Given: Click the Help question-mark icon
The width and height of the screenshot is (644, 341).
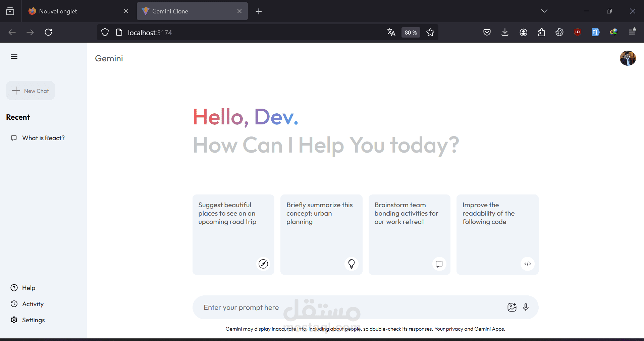Looking at the screenshot, I should tap(14, 288).
